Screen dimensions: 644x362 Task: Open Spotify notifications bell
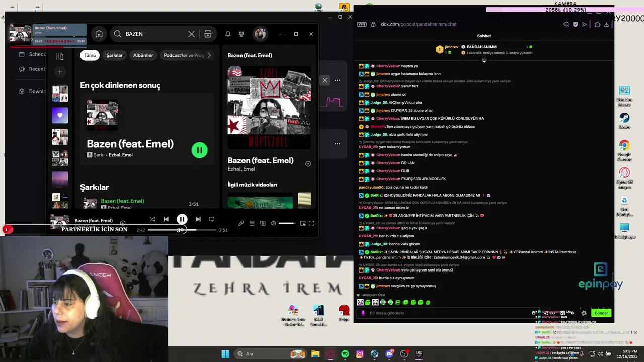coord(228,34)
